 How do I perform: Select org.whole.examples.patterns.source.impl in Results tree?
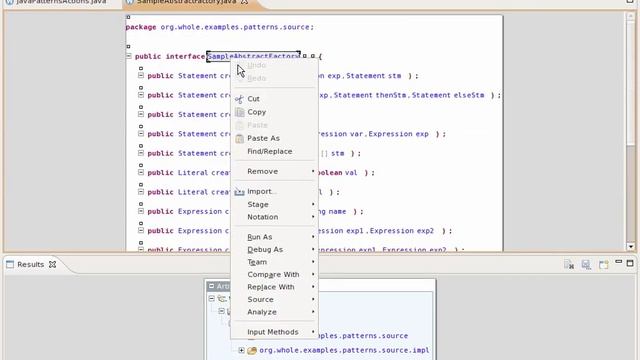(x=344, y=350)
